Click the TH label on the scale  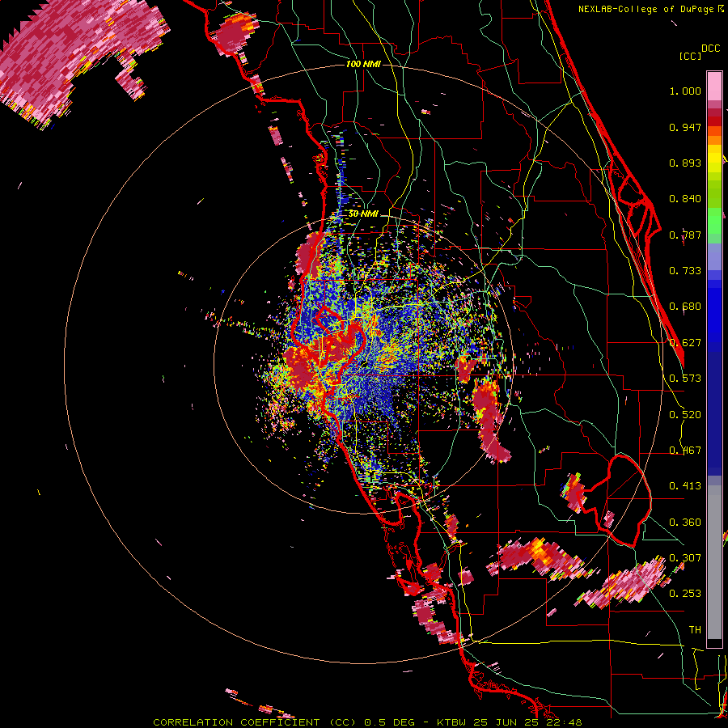tap(695, 630)
